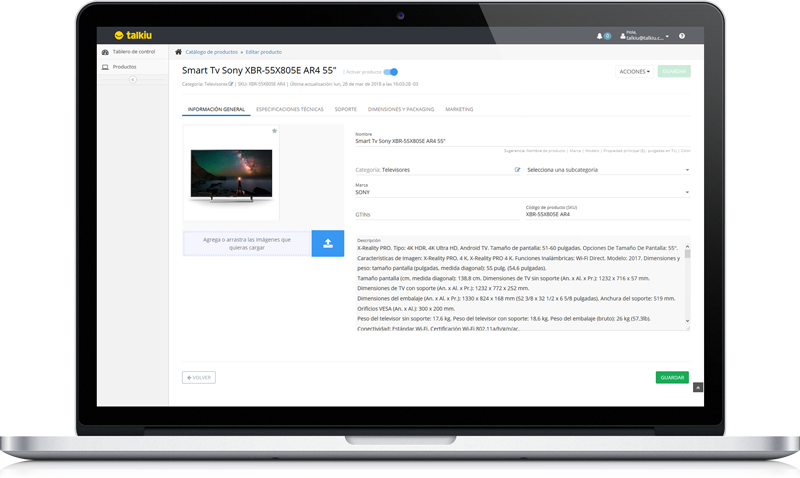The image size is (800, 478).
Task: Collapse the sidebar with the arrow circle
Action: (133, 80)
